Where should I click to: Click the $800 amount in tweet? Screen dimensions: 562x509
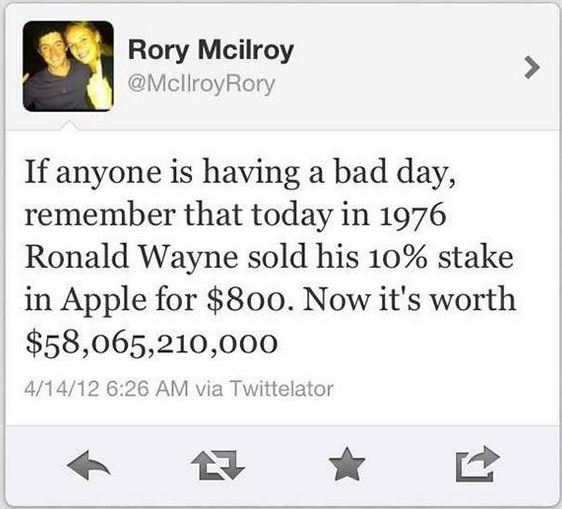pos(247,299)
